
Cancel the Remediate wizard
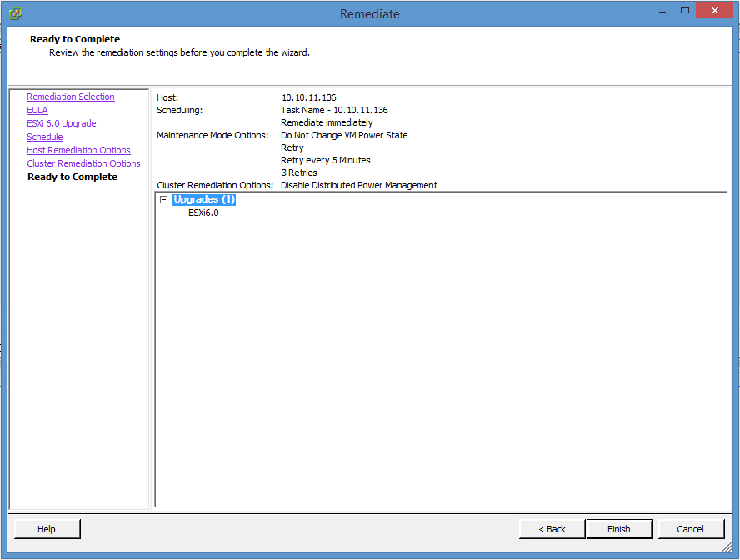690,529
